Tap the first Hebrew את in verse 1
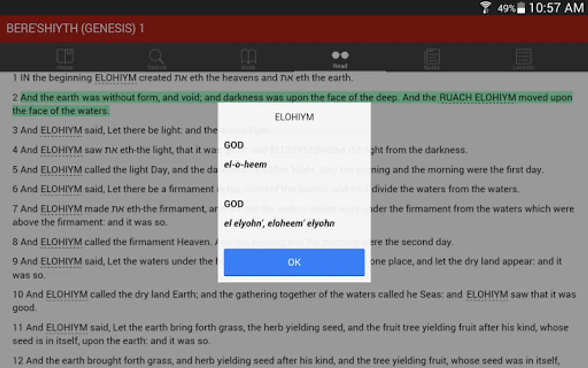The width and height of the screenshot is (588, 368). coord(181,78)
